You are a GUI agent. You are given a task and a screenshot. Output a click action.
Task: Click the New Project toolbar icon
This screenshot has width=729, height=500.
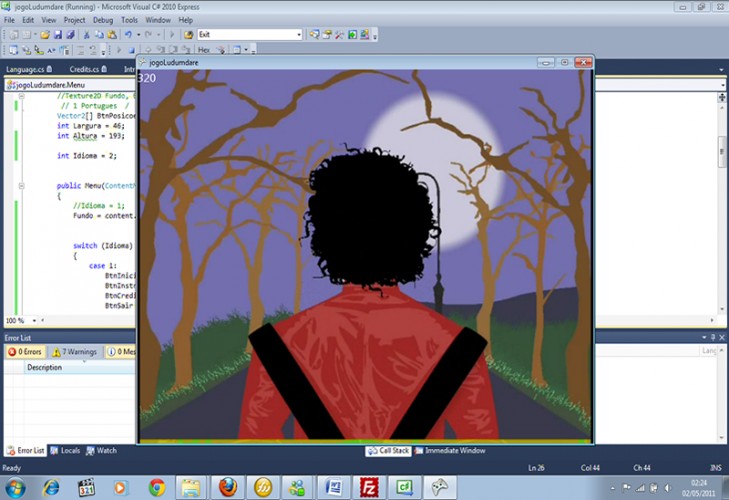click(x=14, y=34)
